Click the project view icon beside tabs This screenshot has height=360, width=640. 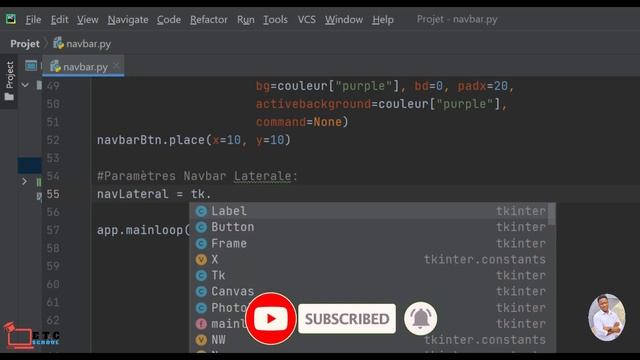pyautogui.click(x=31, y=65)
